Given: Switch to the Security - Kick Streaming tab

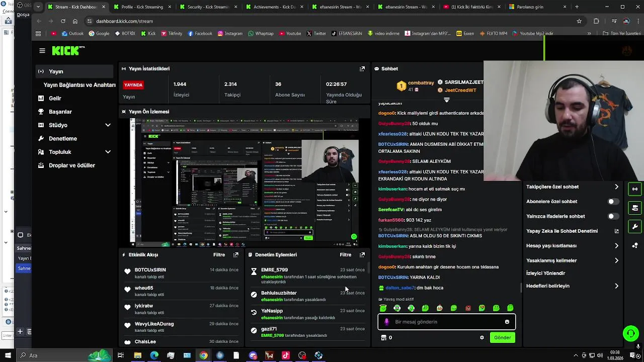Looking at the screenshot, I should coord(208,7).
